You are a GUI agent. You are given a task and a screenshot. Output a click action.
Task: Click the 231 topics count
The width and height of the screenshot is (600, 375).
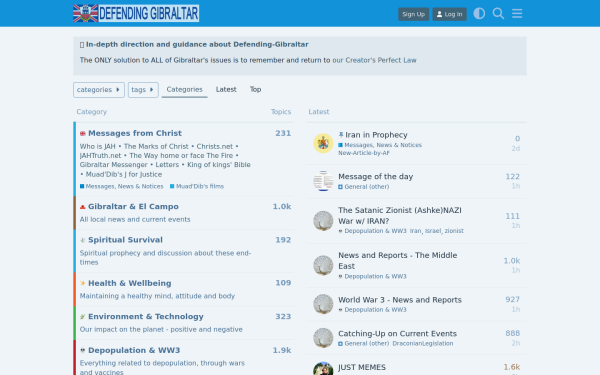coord(283,133)
